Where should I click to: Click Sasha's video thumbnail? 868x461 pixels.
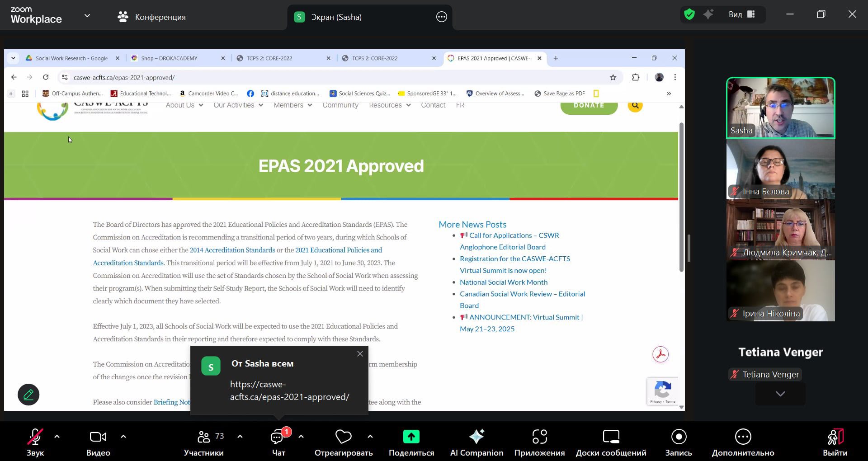780,108
